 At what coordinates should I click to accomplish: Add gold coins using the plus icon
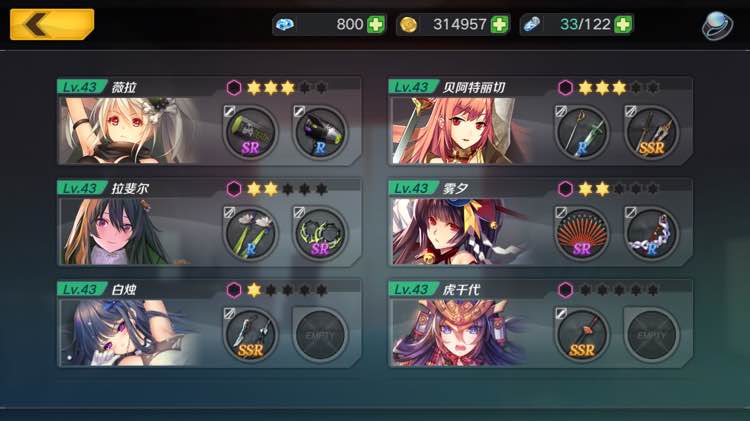tap(499, 24)
